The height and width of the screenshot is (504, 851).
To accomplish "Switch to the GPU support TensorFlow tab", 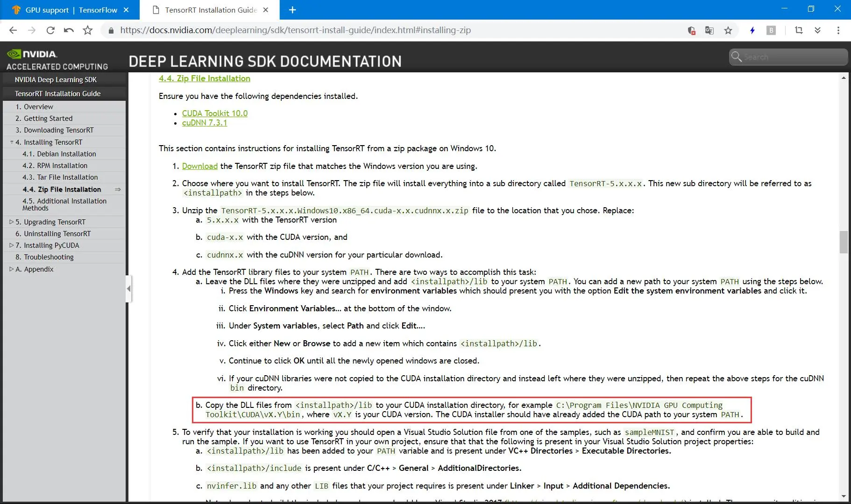I will 71,10.
